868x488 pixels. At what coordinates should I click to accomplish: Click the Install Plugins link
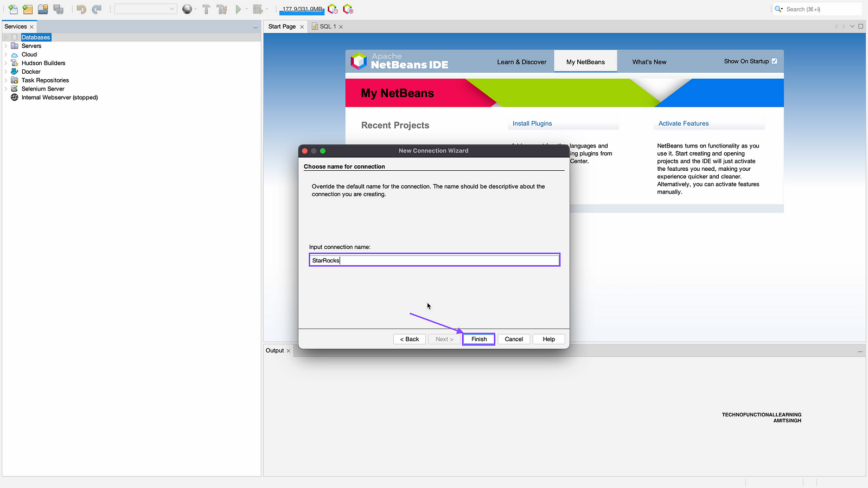[x=532, y=124]
